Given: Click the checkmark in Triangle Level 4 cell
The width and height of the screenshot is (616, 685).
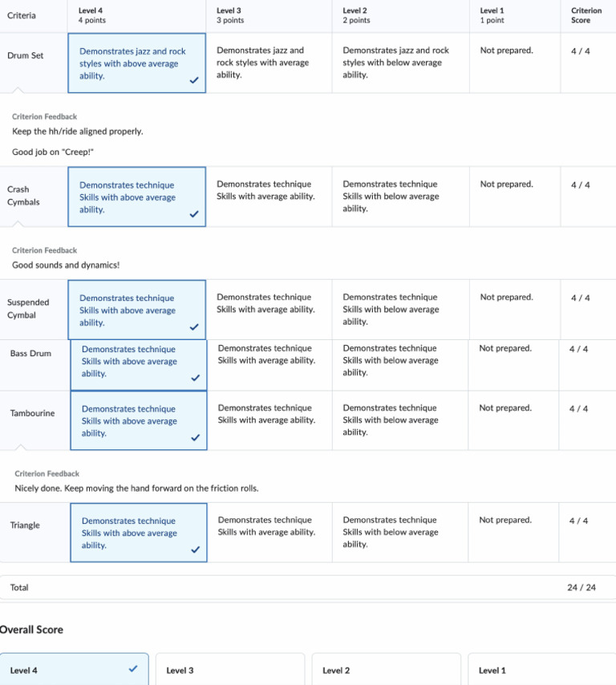Looking at the screenshot, I should pyautogui.click(x=196, y=550).
